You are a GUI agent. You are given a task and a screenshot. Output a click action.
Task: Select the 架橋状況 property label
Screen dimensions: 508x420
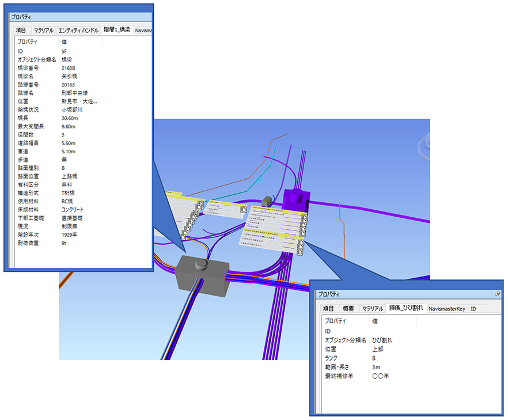point(28,109)
